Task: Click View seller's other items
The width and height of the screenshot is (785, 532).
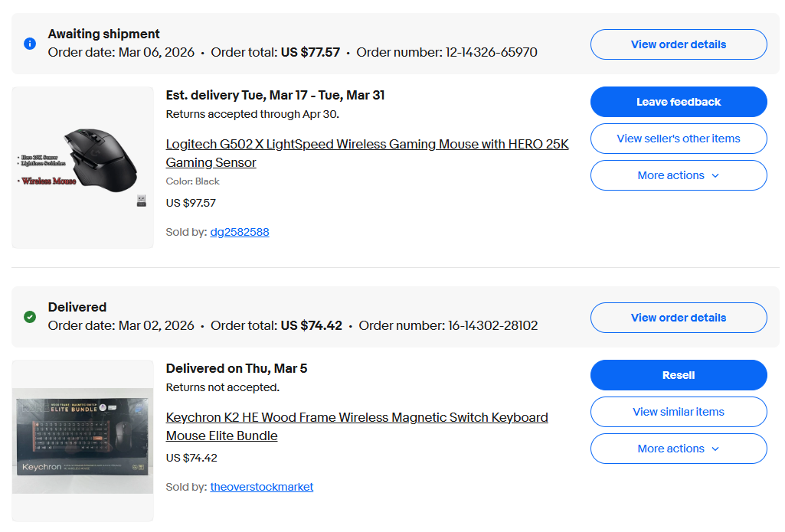Action: tap(678, 139)
